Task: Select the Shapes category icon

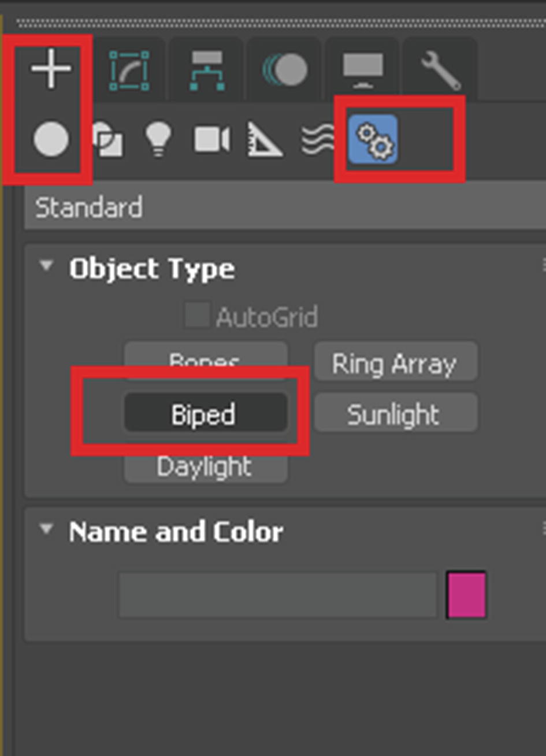Action: [107, 140]
